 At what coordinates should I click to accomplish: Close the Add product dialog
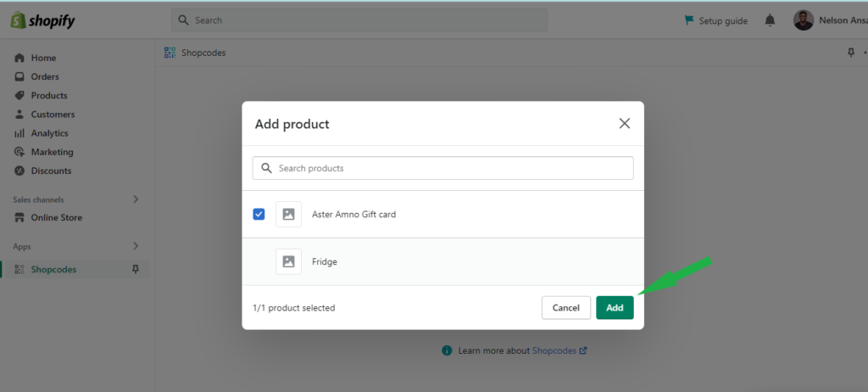pos(625,124)
